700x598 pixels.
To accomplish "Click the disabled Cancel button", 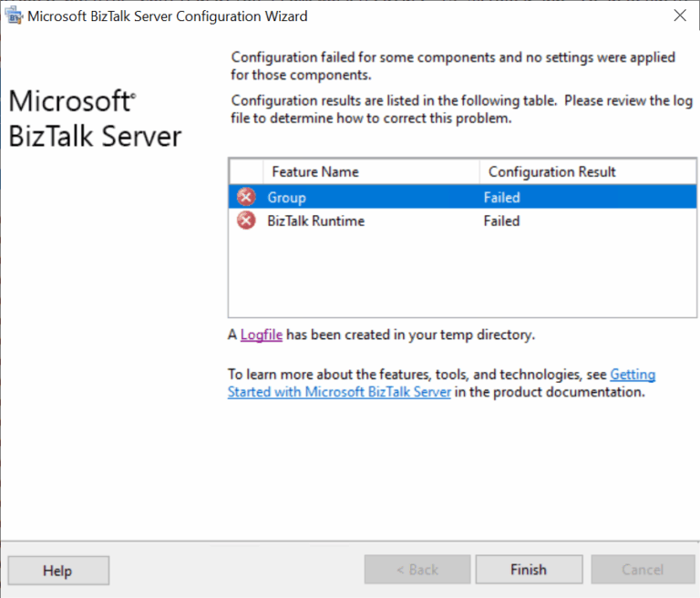I will [643, 570].
